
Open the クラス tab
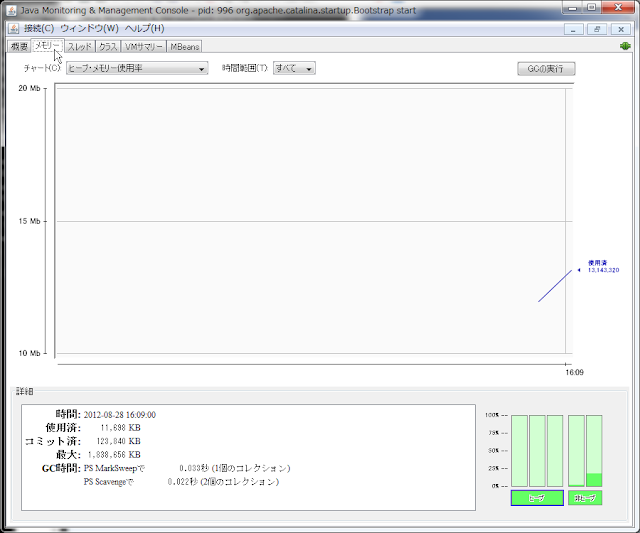point(108,47)
